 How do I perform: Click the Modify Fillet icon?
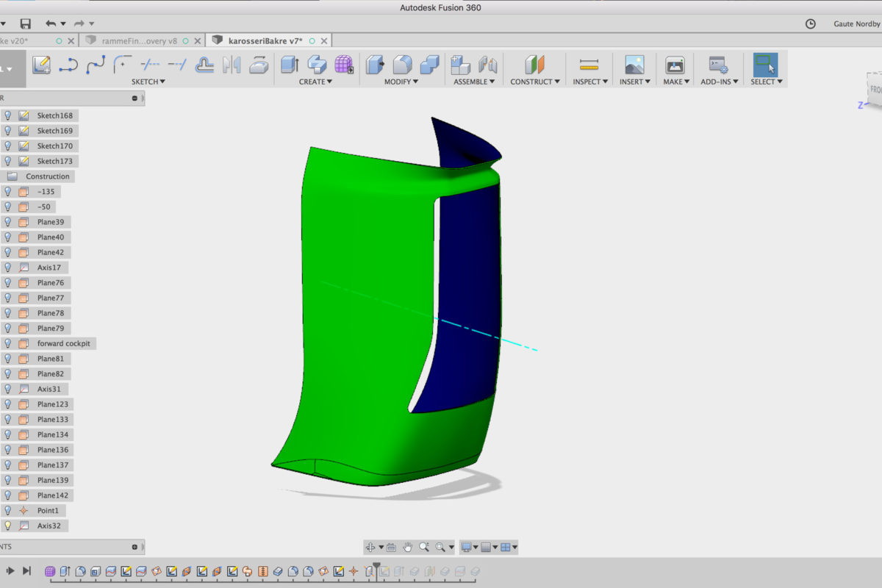point(402,65)
